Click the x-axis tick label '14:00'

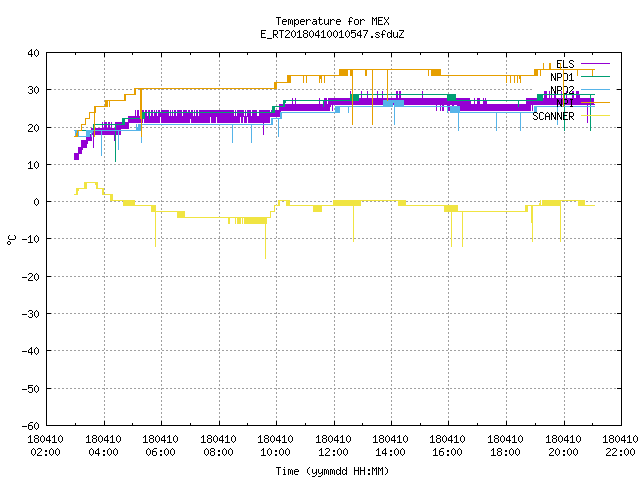click(x=391, y=452)
